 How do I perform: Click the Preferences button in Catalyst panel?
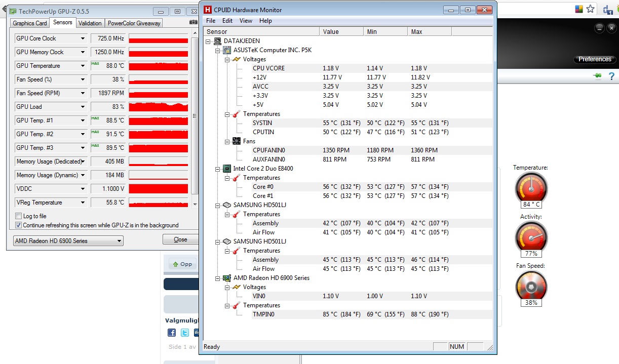(595, 59)
